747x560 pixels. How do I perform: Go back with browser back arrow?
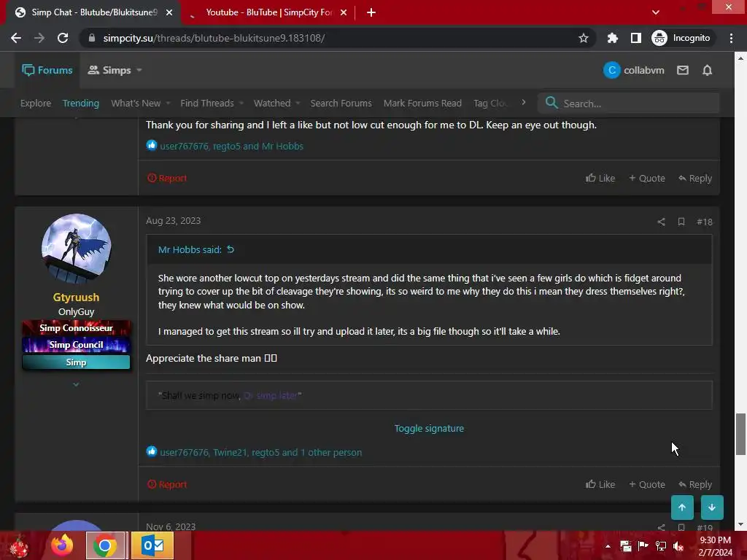(16, 38)
